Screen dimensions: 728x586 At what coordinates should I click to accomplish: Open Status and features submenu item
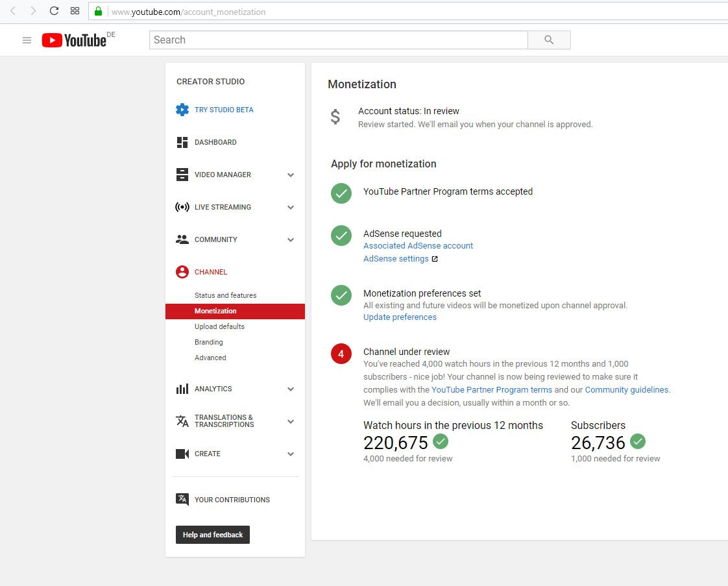click(226, 295)
